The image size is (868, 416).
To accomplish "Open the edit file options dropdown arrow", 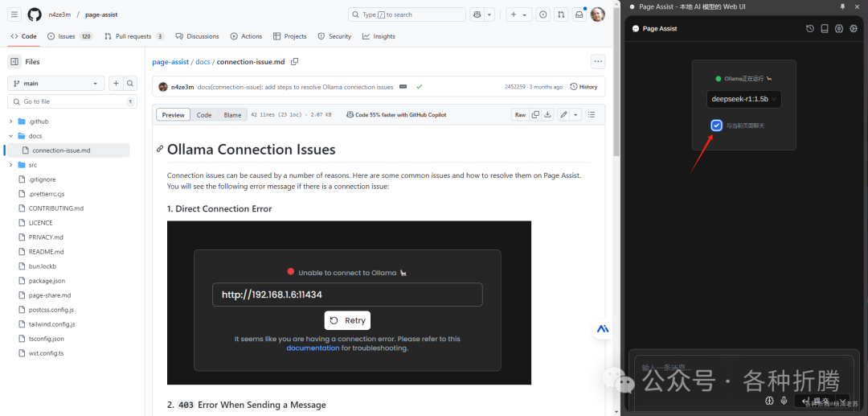I will tap(575, 115).
